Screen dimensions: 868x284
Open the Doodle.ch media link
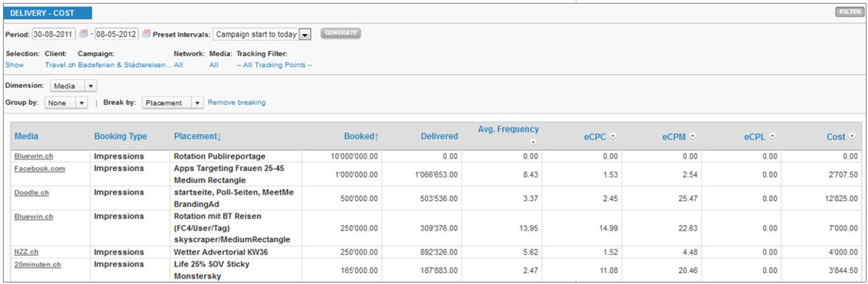pyautogui.click(x=32, y=193)
